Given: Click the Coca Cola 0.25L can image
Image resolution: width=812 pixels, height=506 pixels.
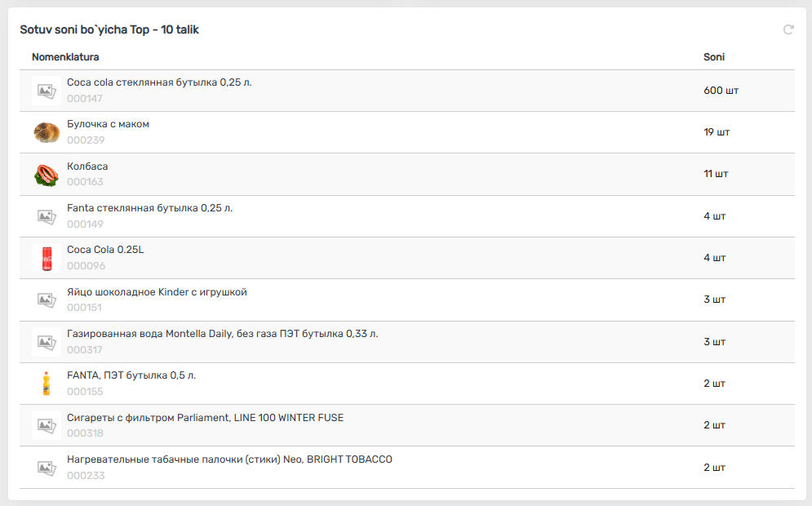Looking at the screenshot, I should (x=47, y=258).
